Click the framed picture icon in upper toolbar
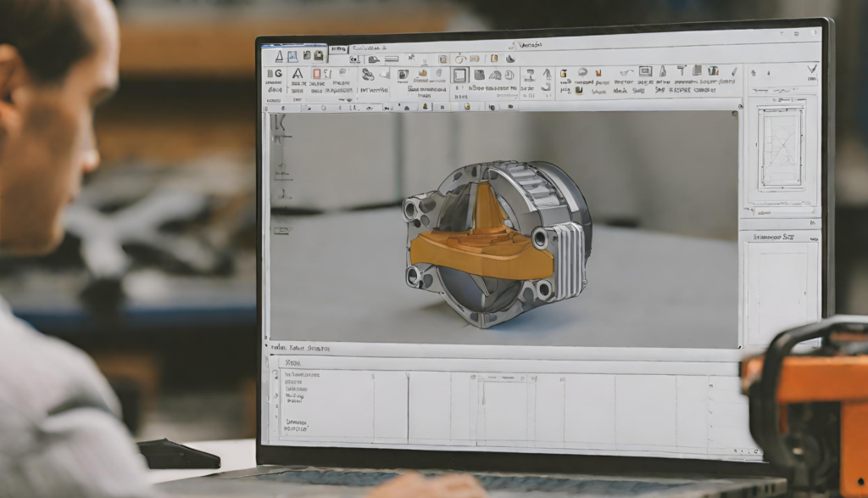Viewport: 868px width, 498px height. (x=442, y=59)
